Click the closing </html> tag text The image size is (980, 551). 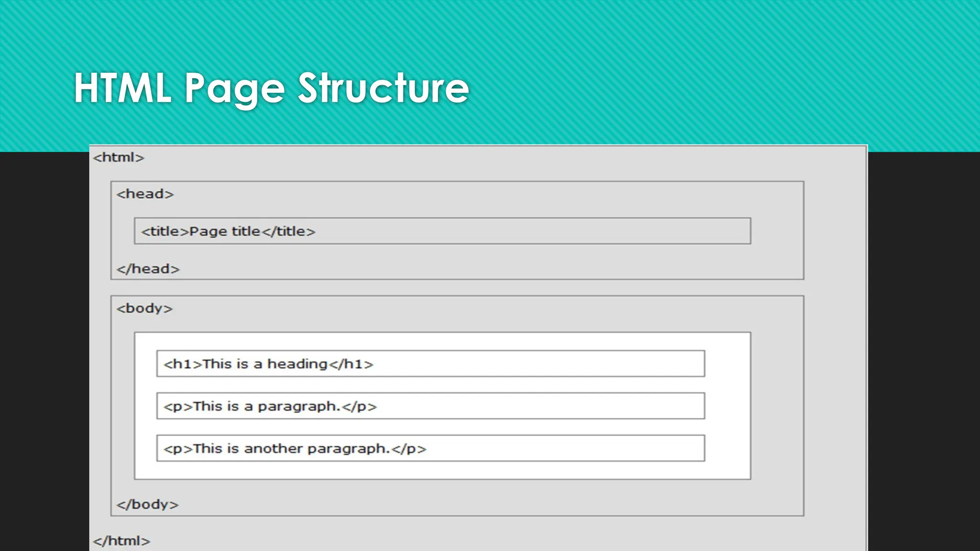click(x=122, y=541)
